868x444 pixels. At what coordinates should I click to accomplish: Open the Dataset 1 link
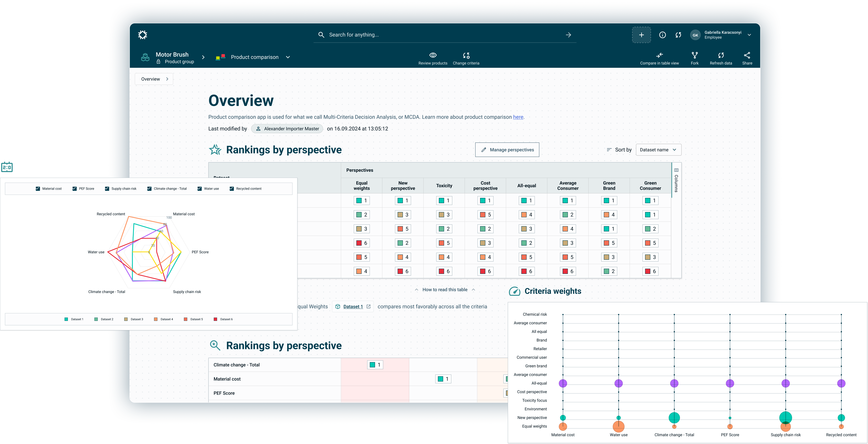[x=353, y=306]
